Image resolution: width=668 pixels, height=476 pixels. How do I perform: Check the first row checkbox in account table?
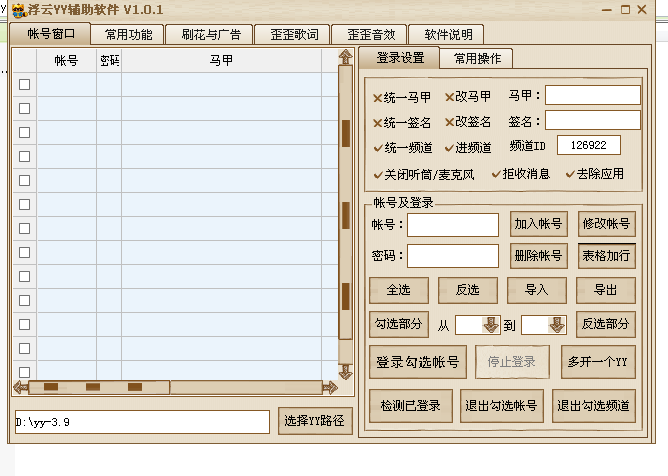(24, 84)
